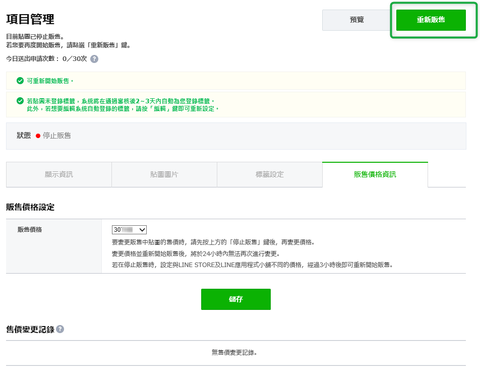
Task: Click the 項目管理 page heading
Action: (x=30, y=19)
